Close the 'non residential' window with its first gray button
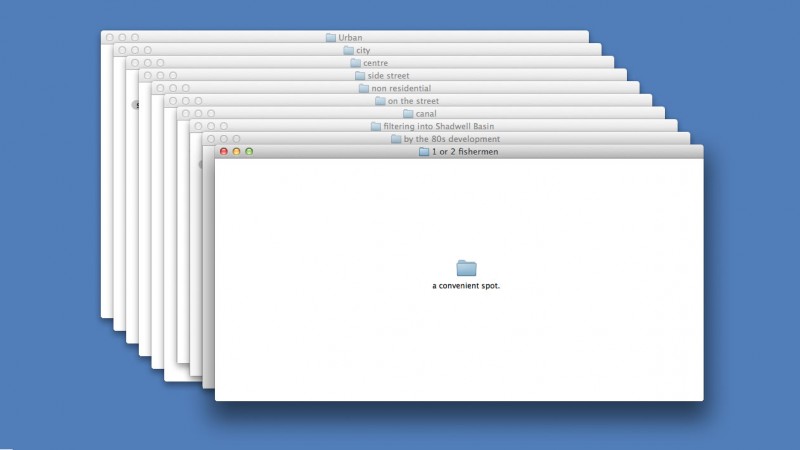Image resolution: width=800 pixels, height=450 pixels. [160, 88]
